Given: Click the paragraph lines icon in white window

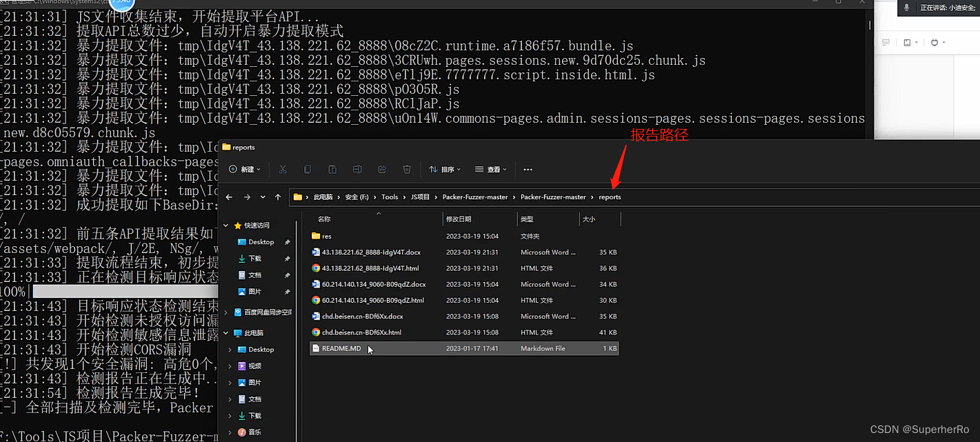Looking at the screenshot, I should [886, 43].
